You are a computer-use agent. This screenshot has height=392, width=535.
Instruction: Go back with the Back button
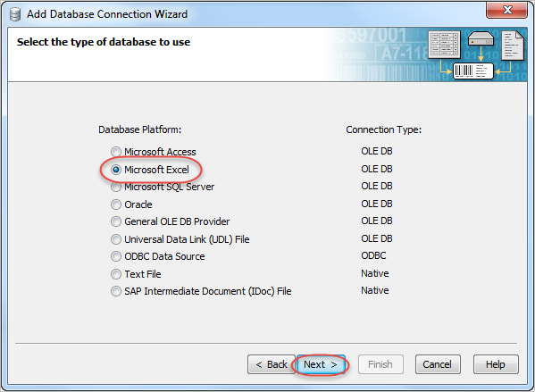pos(272,364)
